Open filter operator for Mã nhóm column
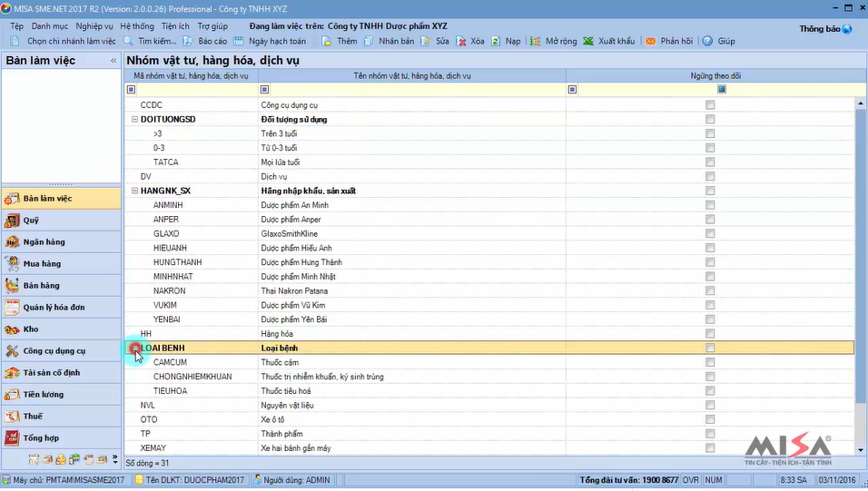Viewport: 868px width, 491px height. pos(131,89)
